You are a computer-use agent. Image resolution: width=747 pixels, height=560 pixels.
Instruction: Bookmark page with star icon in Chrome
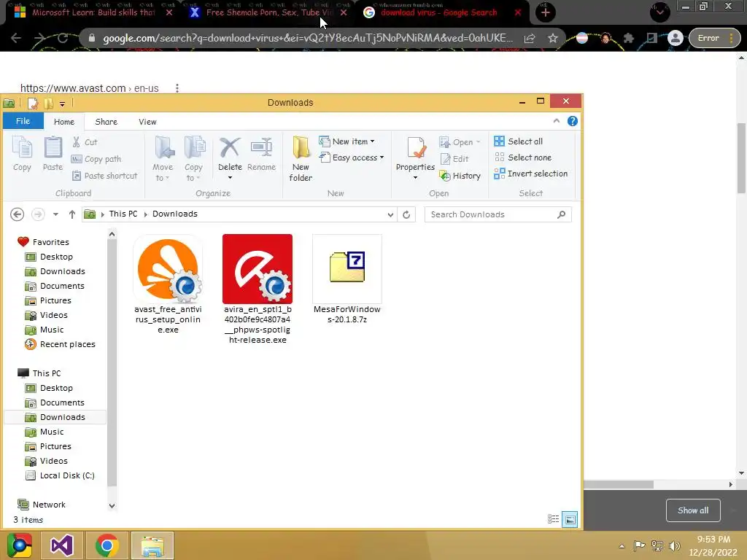click(x=553, y=38)
